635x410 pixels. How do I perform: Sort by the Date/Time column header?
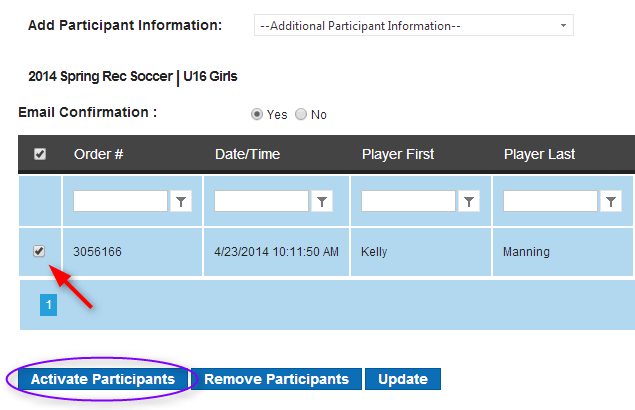[x=247, y=154]
